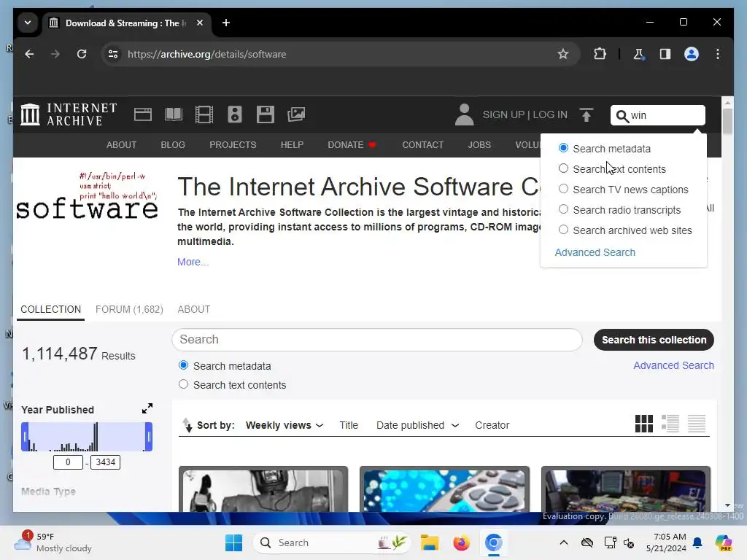Open Chrome Labs flask icon
The height and width of the screenshot is (560, 747).
coord(639,54)
